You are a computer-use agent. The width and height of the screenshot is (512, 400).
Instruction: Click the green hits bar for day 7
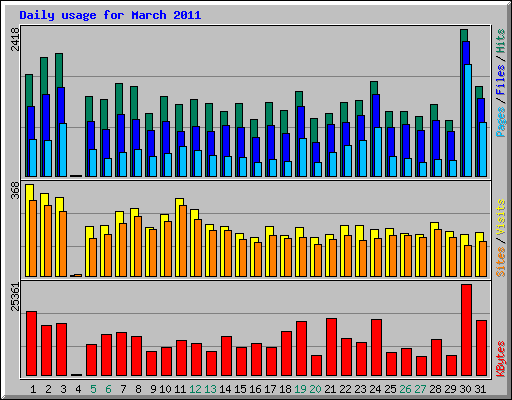119,99
